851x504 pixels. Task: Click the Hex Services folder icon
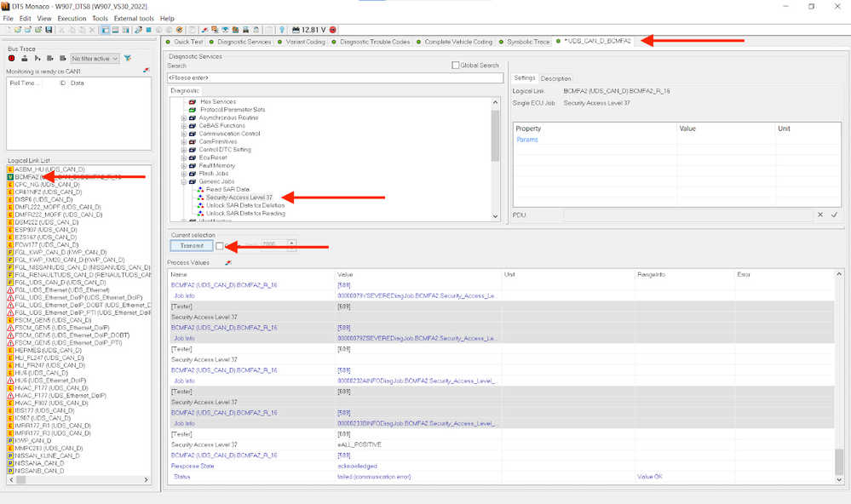[193, 101]
